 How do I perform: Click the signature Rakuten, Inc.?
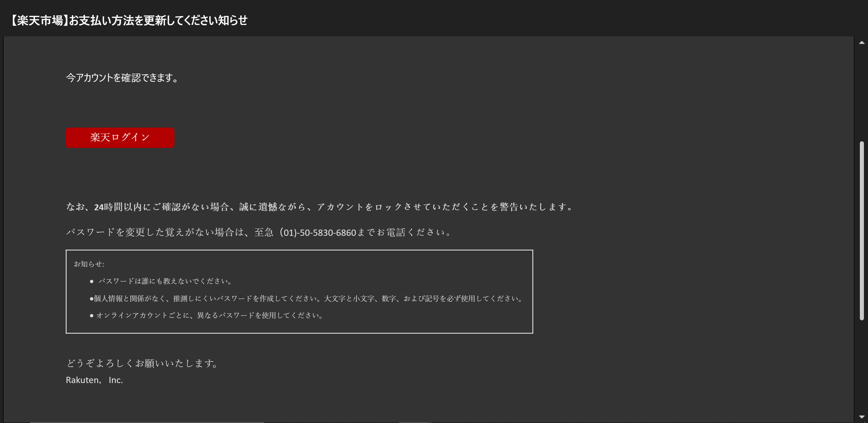point(94,380)
